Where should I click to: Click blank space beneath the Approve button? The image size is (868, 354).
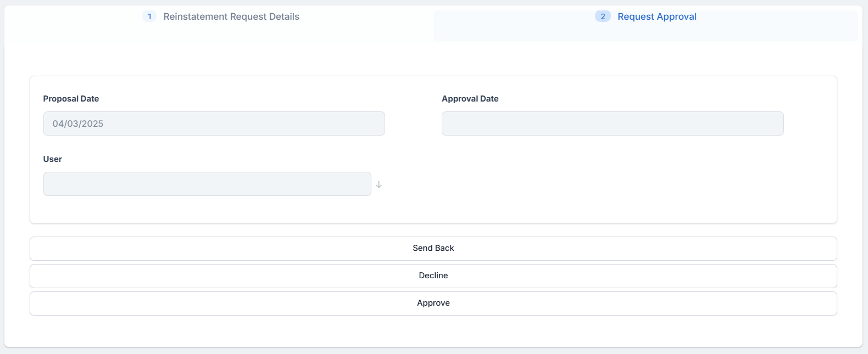click(433, 330)
